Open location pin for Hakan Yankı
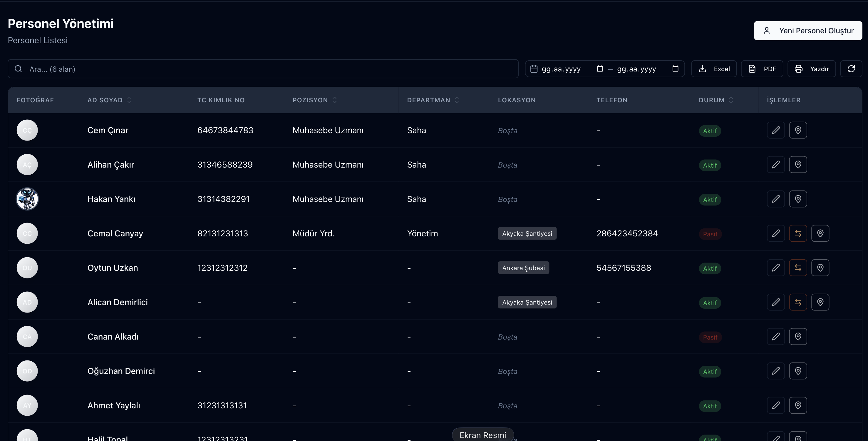868x441 pixels. pyautogui.click(x=798, y=199)
